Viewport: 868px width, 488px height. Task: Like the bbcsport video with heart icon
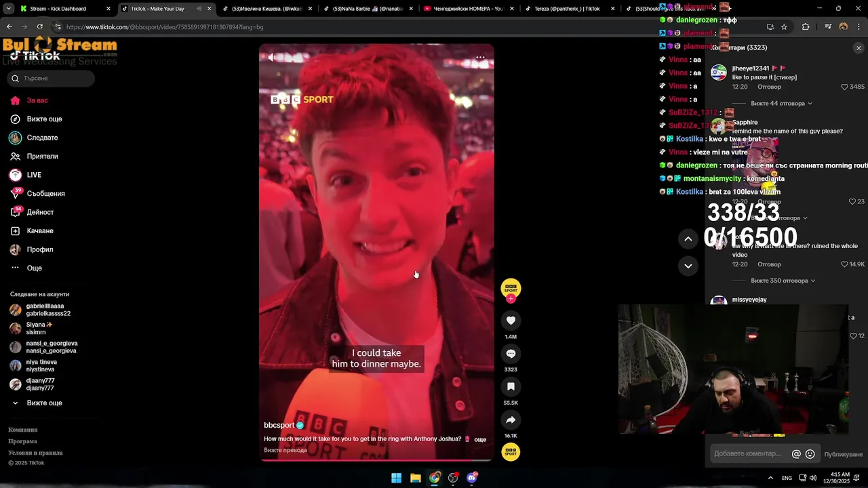(x=511, y=321)
